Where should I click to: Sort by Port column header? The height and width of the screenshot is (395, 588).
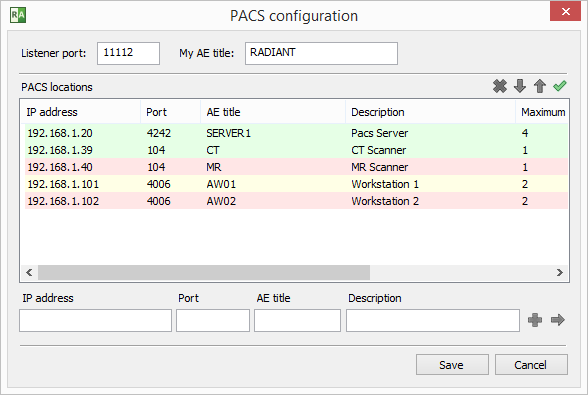click(x=171, y=112)
